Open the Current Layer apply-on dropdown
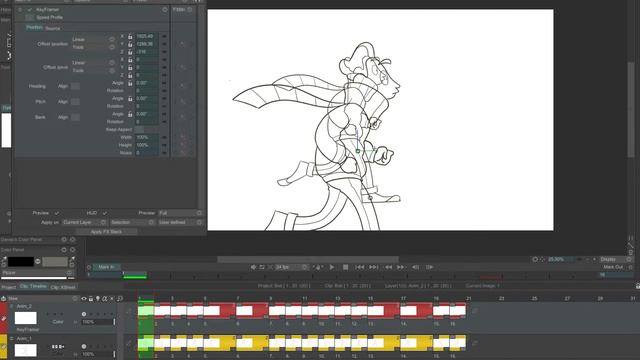Screen dimensions: 640x360 click(x=84, y=222)
